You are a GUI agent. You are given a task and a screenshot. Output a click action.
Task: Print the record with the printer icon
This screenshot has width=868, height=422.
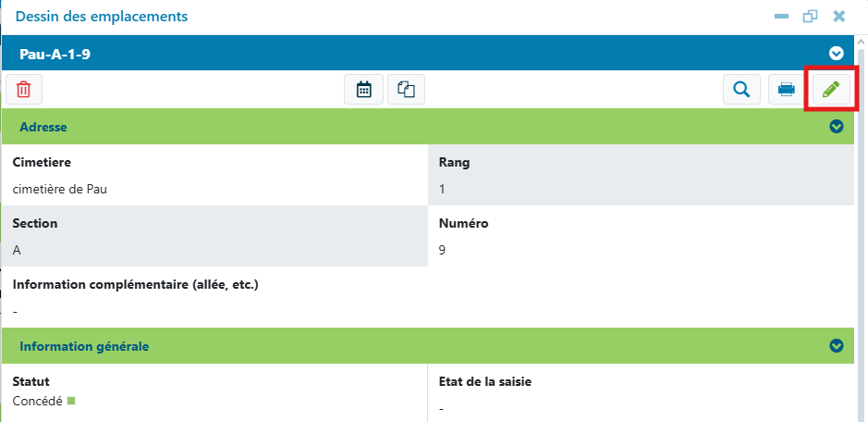787,89
